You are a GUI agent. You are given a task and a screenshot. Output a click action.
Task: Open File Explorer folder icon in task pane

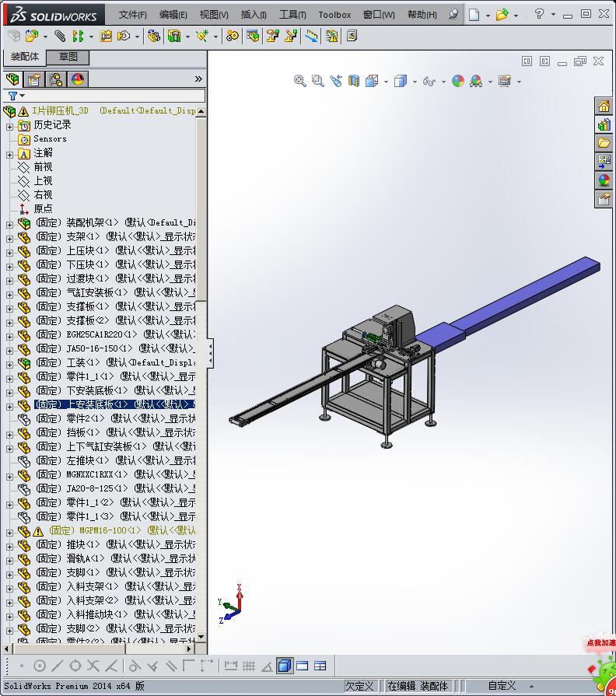604,143
